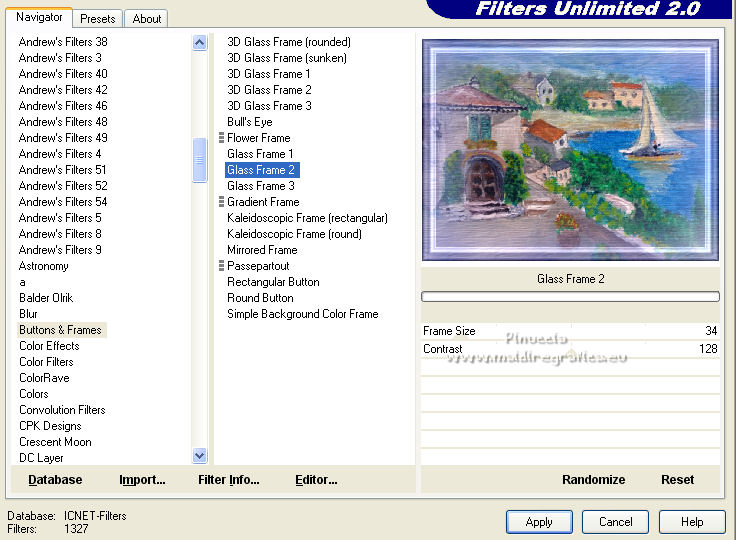The width and height of the screenshot is (736, 540).
Task: Click the category list scrollbar thumb
Action: 199,160
